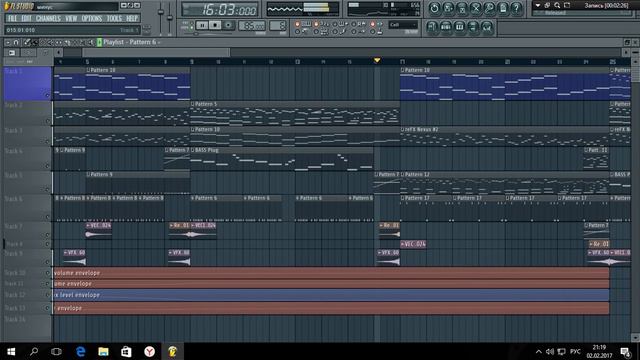Image resolution: width=640 pixels, height=360 pixels.
Task: Toggle the record button in the transport
Action: tap(228, 25)
